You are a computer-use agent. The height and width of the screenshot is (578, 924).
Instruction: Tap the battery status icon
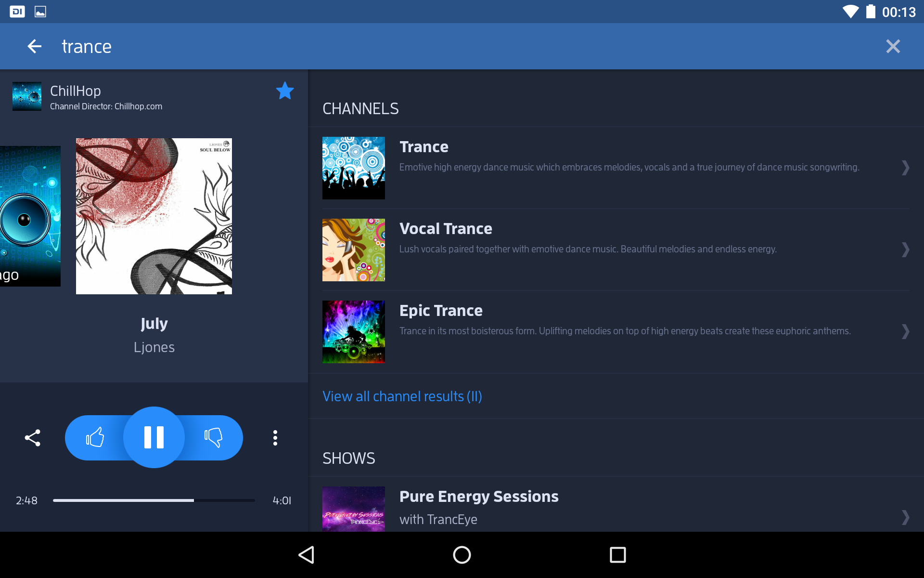click(871, 12)
